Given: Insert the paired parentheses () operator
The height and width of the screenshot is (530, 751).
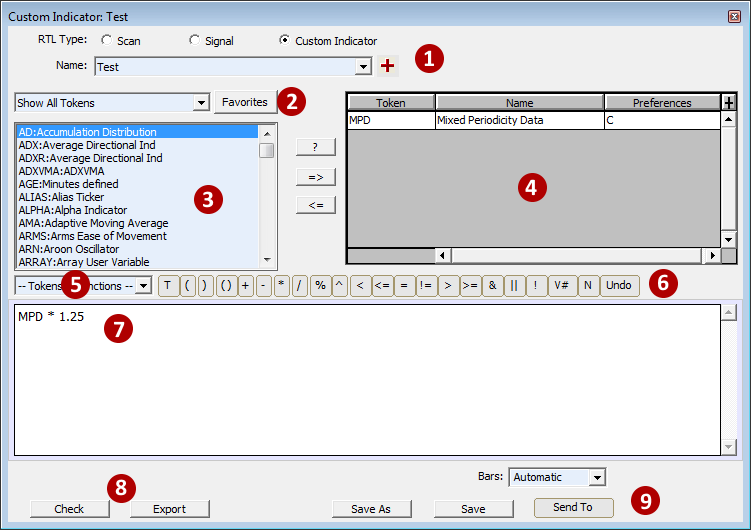Looking at the screenshot, I should (226, 285).
